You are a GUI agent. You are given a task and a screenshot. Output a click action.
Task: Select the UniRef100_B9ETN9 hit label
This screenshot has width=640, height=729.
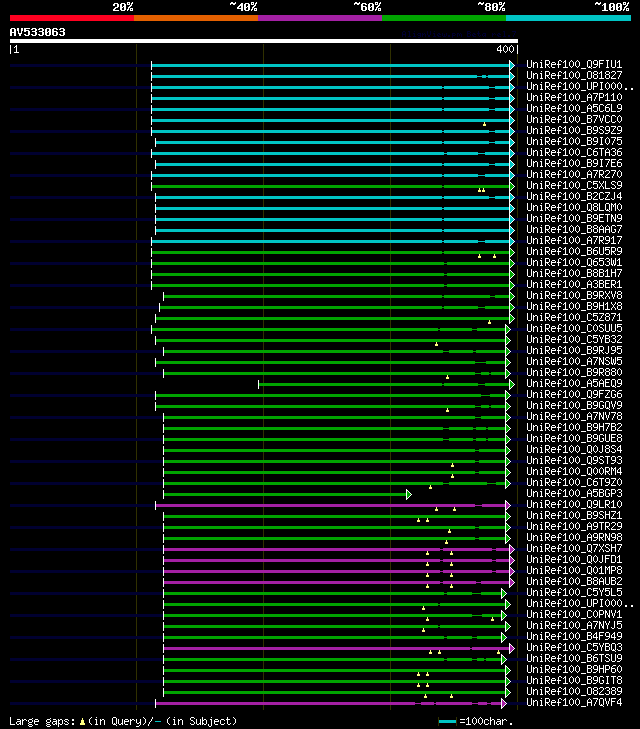[x=574, y=219]
